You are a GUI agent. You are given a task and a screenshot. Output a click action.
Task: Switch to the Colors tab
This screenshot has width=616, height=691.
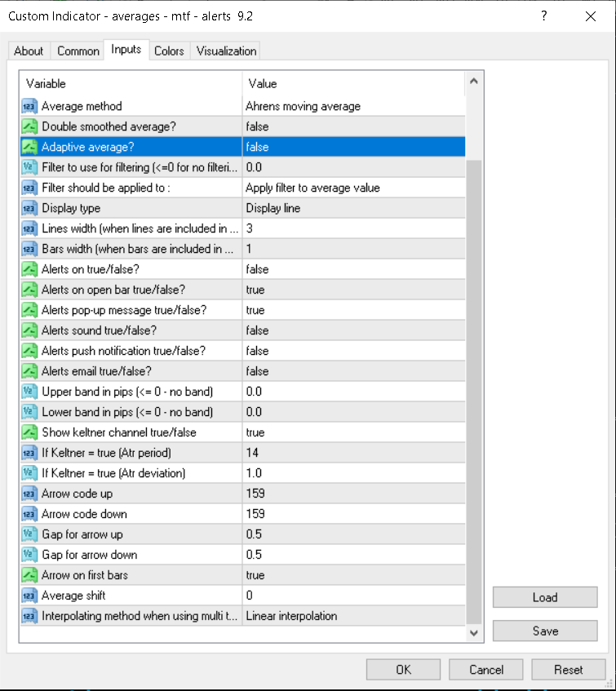(169, 51)
